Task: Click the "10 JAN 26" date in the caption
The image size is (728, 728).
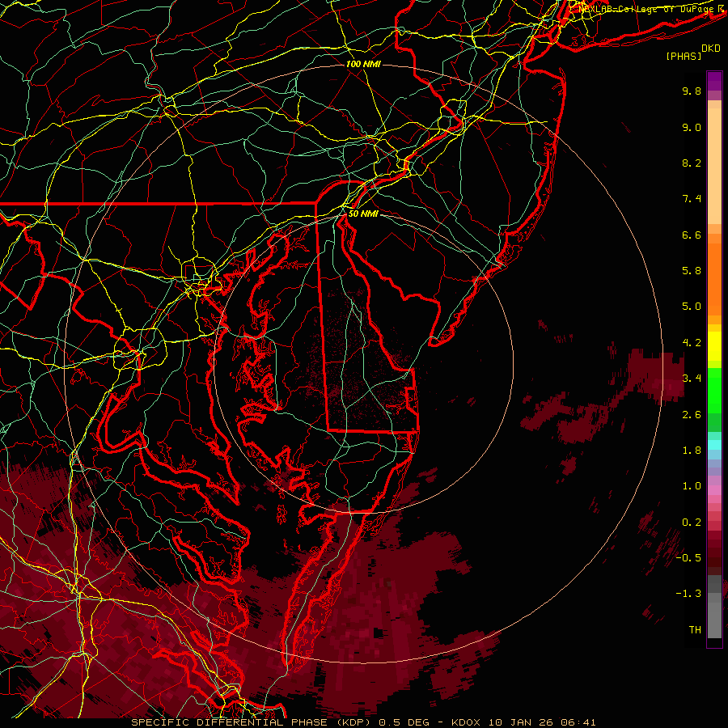Action: pyautogui.click(x=520, y=722)
